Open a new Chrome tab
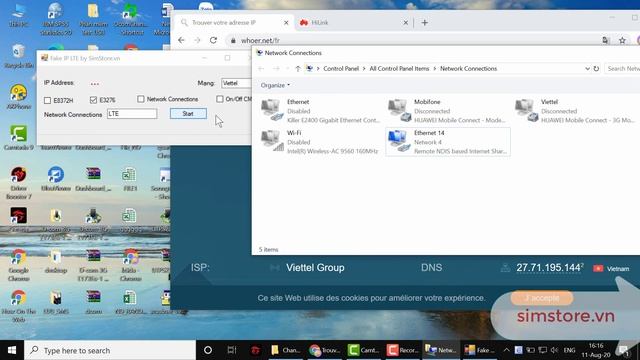 [424, 23]
